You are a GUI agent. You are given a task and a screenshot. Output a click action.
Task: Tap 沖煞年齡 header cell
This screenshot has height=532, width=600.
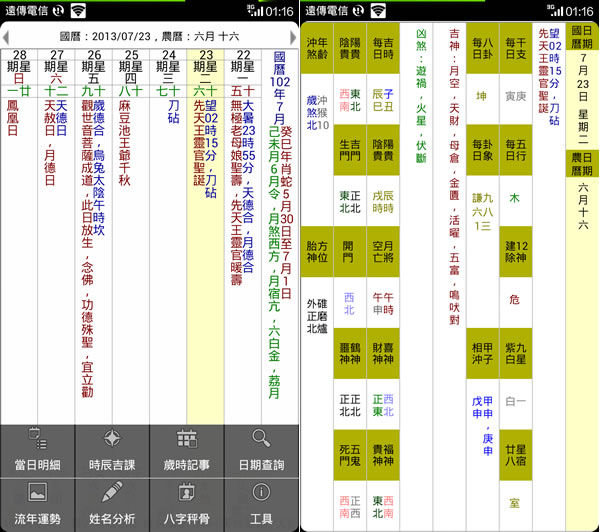(317, 48)
